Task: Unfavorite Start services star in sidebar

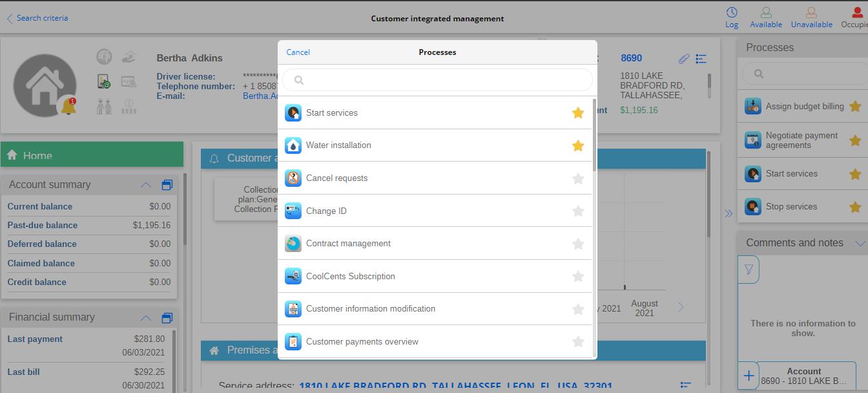Action: [x=855, y=174]
